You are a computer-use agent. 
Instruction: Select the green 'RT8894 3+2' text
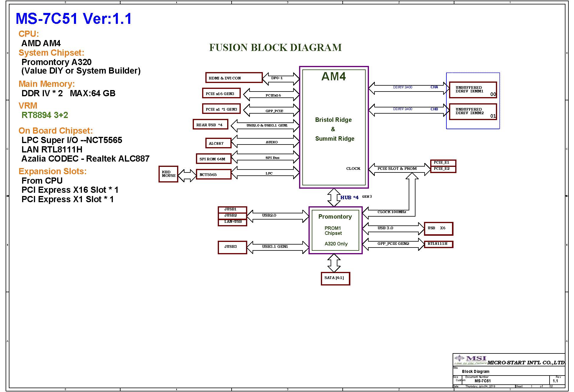(x=45, y=115)
